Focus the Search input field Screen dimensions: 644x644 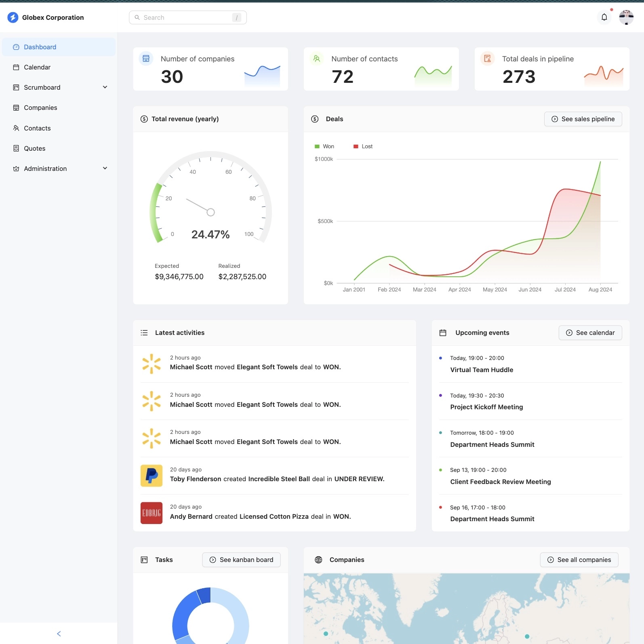pyautogui.click(x=187, y=17)
